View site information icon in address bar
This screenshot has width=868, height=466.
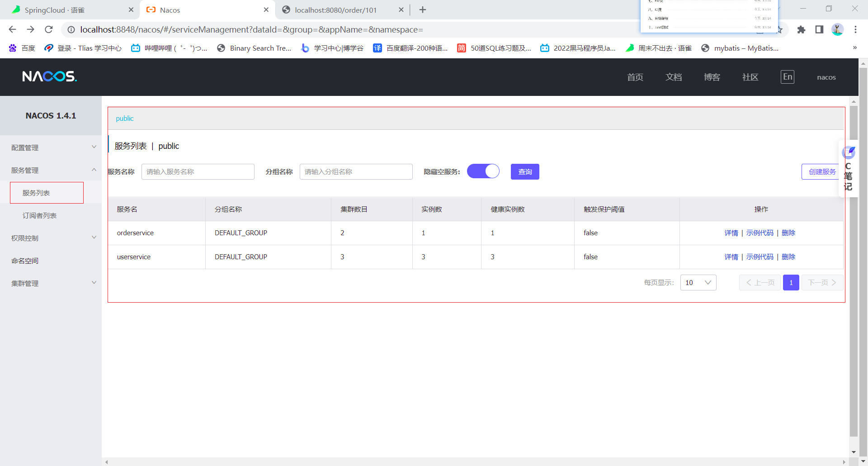tap(71, 29)
